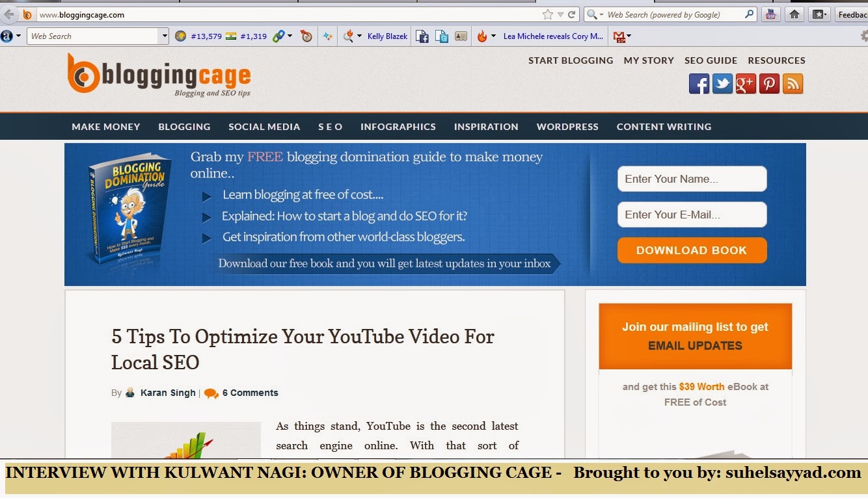868x498 pixels.
Task: Open toolbar settings gear icon
Action: (863, 36)
